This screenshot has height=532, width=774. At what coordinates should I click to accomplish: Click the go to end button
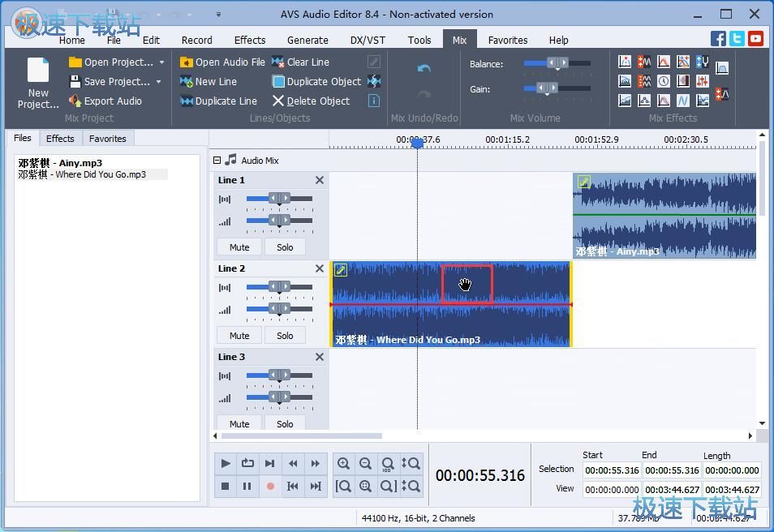[x=316, y=486]
